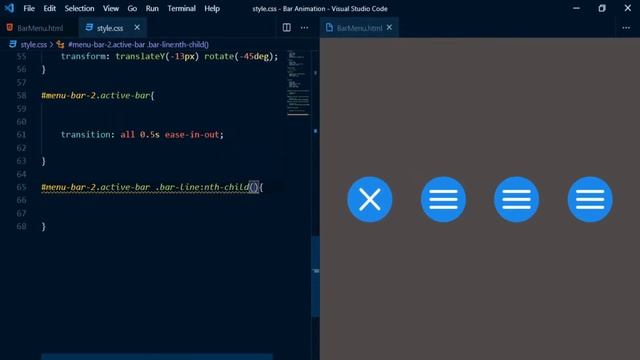Click the VS Code logo icon
The width and height of the screenshot is (640, 360).
9,8
